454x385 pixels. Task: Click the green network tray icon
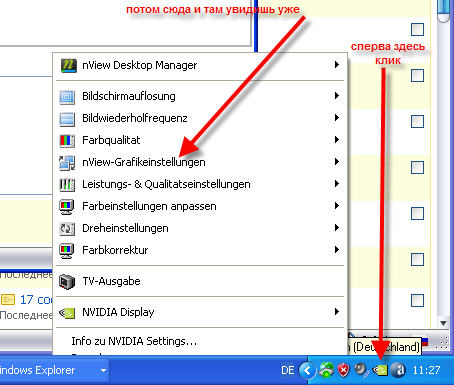(x=326, y=370)
